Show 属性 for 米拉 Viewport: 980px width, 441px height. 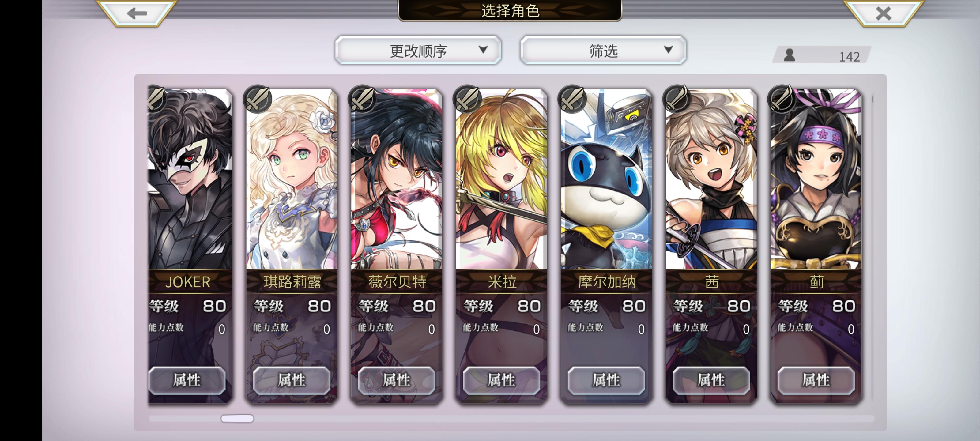pyautogui.click(x=501, y=380)
